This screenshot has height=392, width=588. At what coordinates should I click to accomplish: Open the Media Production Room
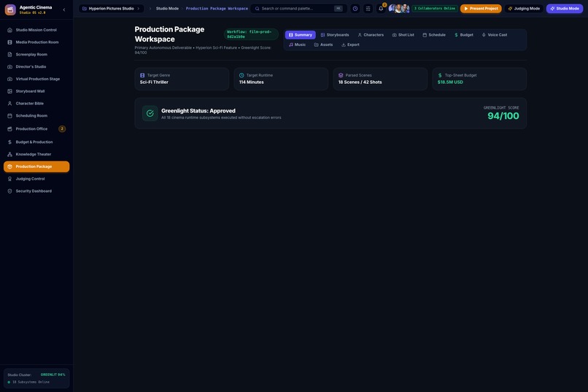(x=36, y=42)
